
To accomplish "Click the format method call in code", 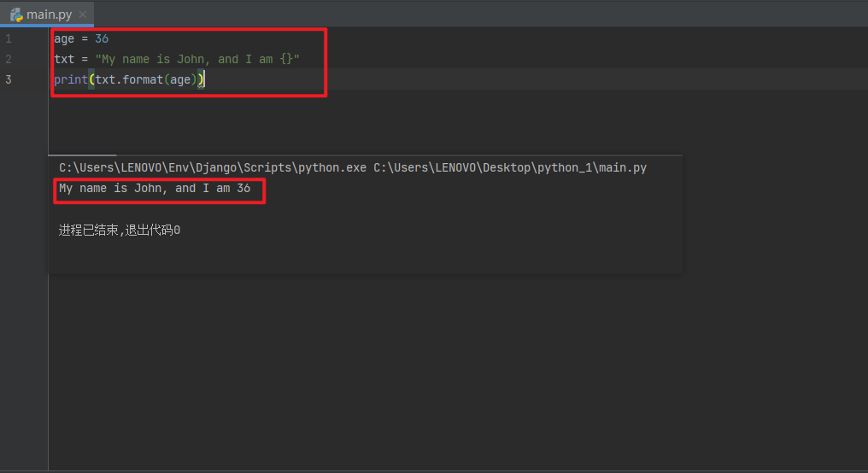I will tap(143, 79).
